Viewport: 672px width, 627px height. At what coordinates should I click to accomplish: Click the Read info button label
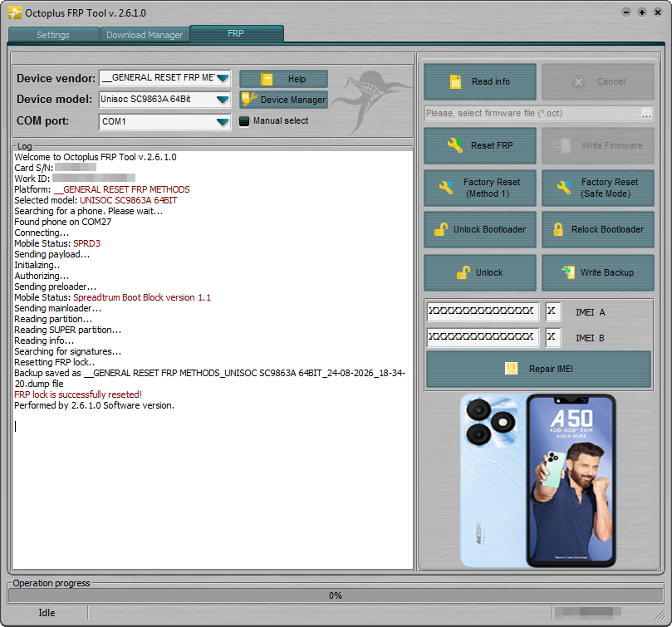[x=491, y=81]
